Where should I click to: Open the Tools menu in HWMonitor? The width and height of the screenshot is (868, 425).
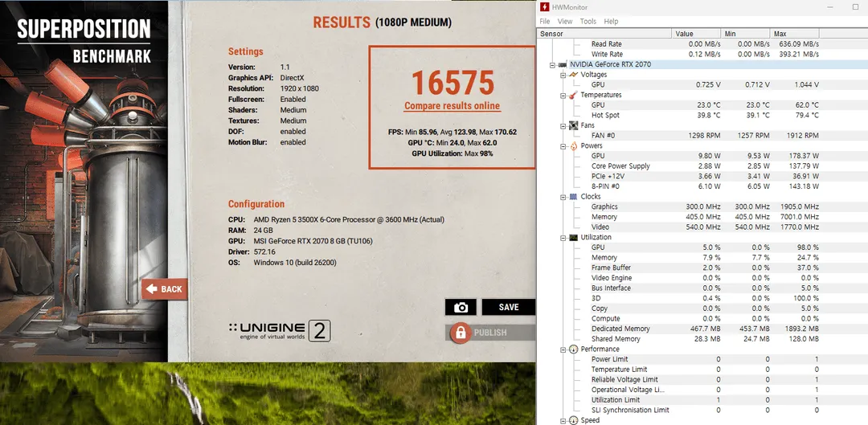click(588, 22)
